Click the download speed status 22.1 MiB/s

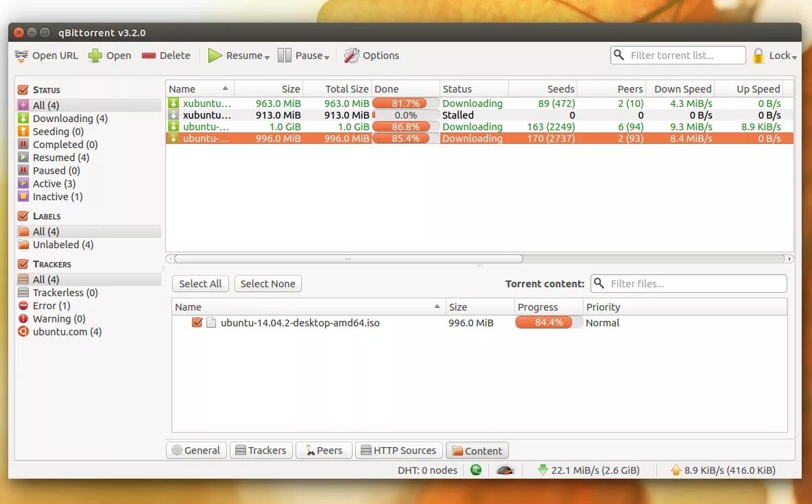tap(588, 470)
